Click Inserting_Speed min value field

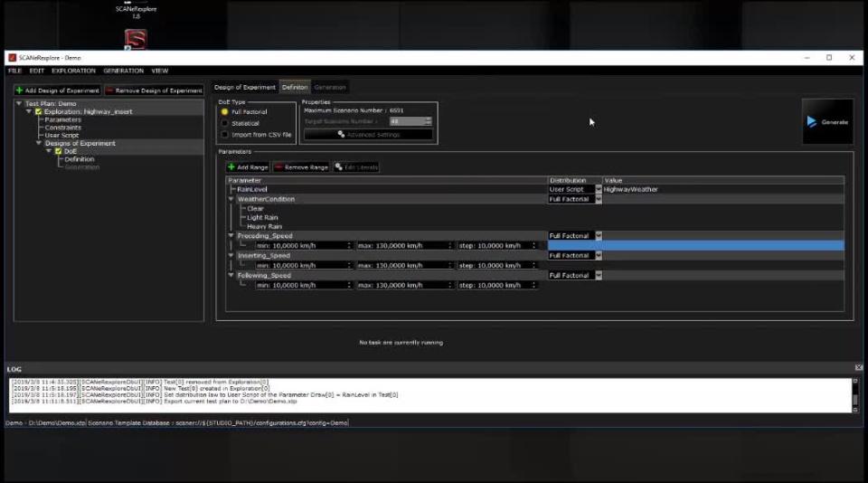[304, 265]
